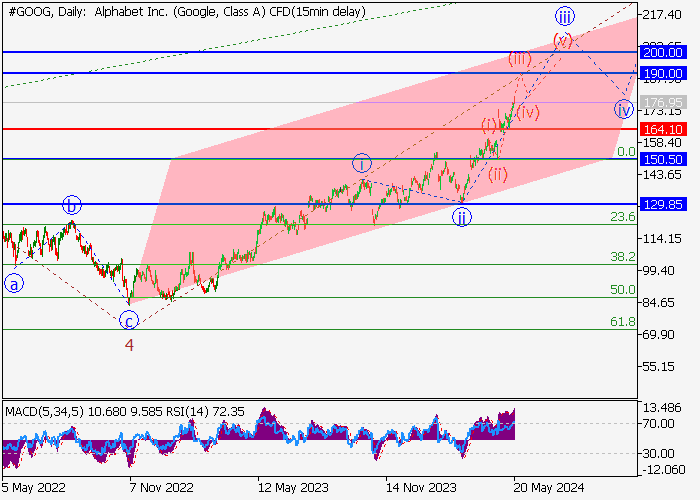Click the MACD(5,34,5) RSI(14) indicator label
The height and width of the screenshot is (500, 700).
125,411
